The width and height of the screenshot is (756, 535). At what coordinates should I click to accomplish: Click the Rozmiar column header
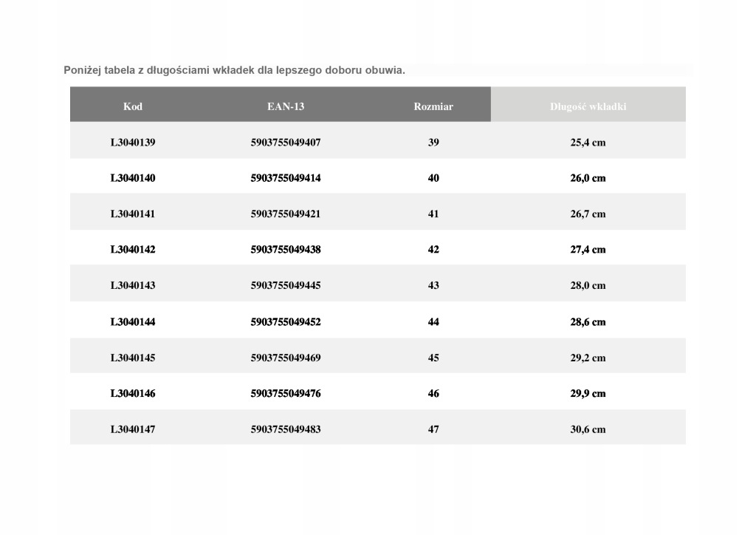[433, 106]
